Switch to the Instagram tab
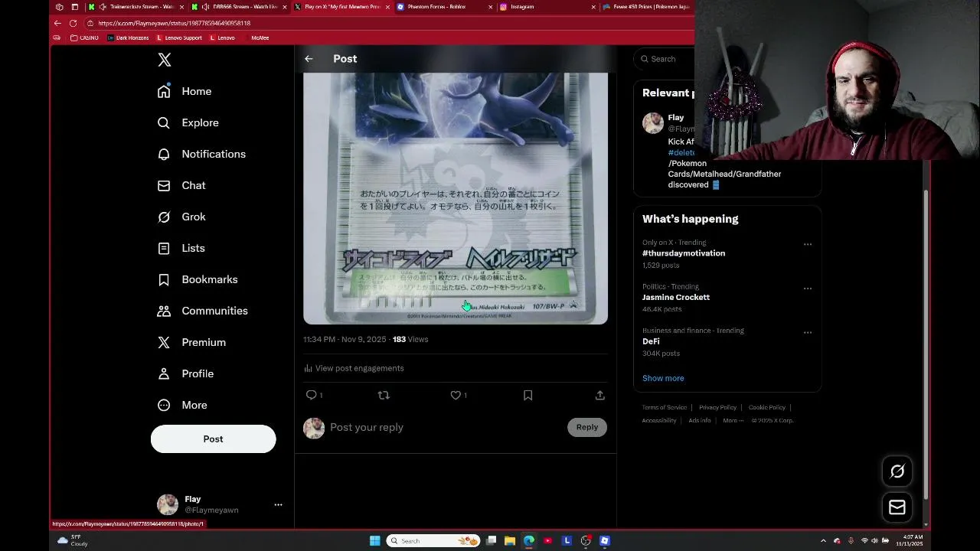 tap(547, 7)
